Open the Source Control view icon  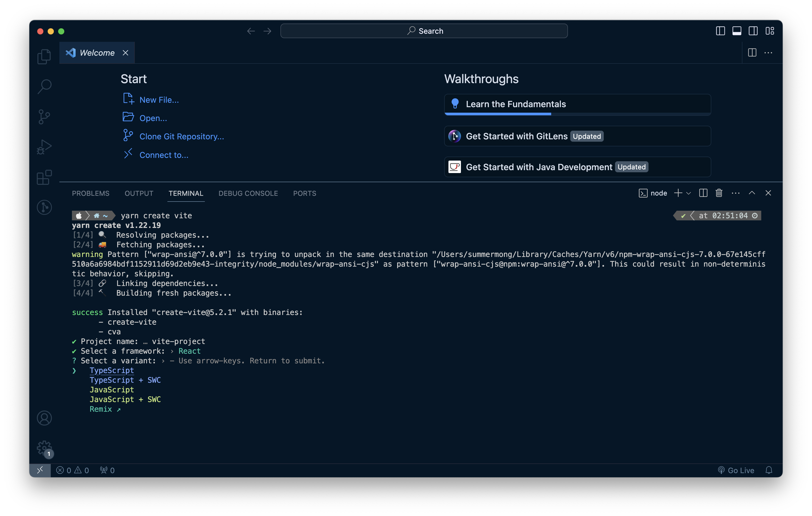(44, 117)
